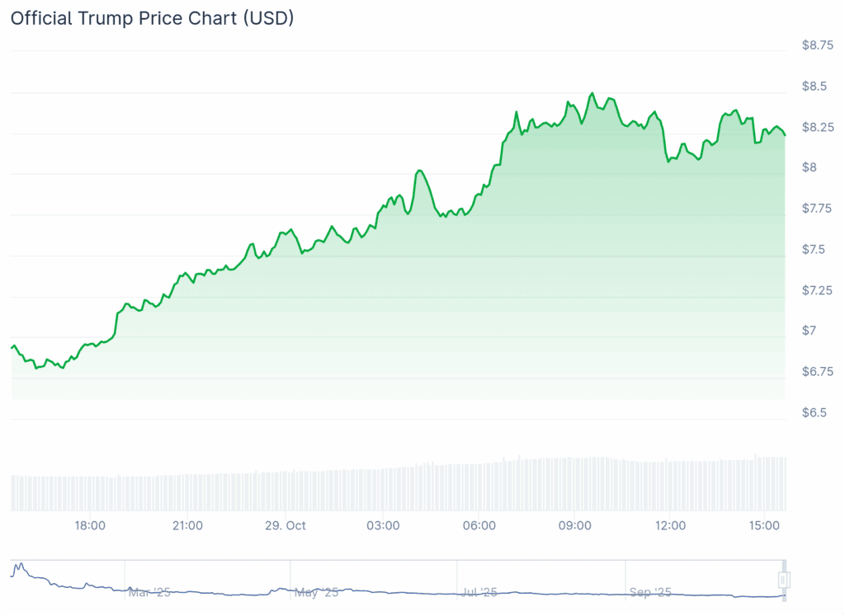
Task: Click the $7 price axis label
Action: pos(809,331)
